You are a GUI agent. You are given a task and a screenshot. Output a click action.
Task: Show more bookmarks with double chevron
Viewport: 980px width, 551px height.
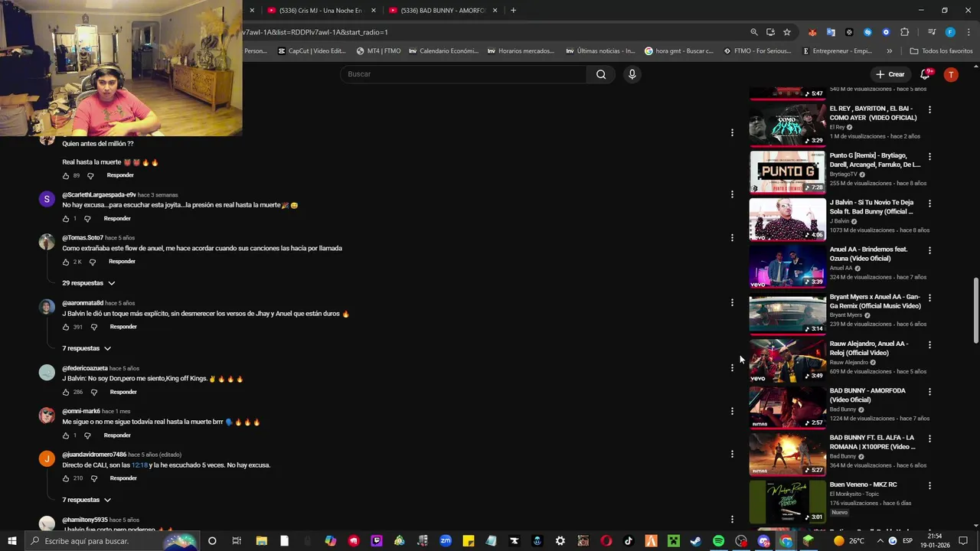tap(889, 51)
